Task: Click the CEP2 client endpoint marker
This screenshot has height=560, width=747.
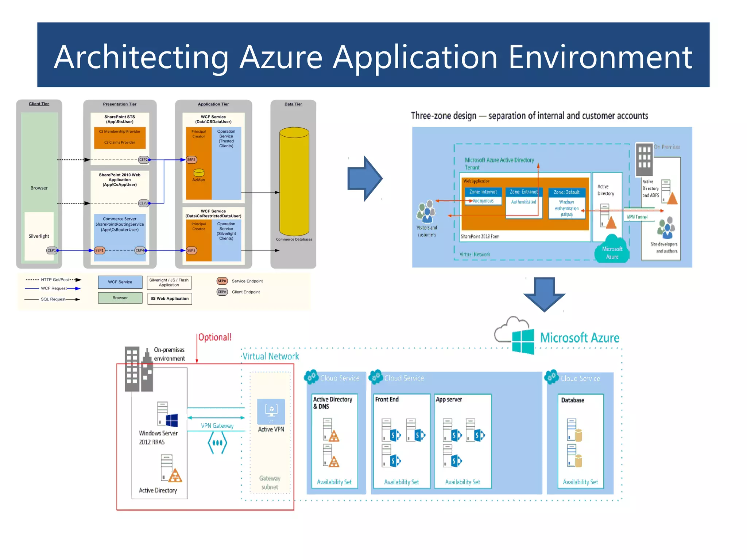Action: click(143, 160)
